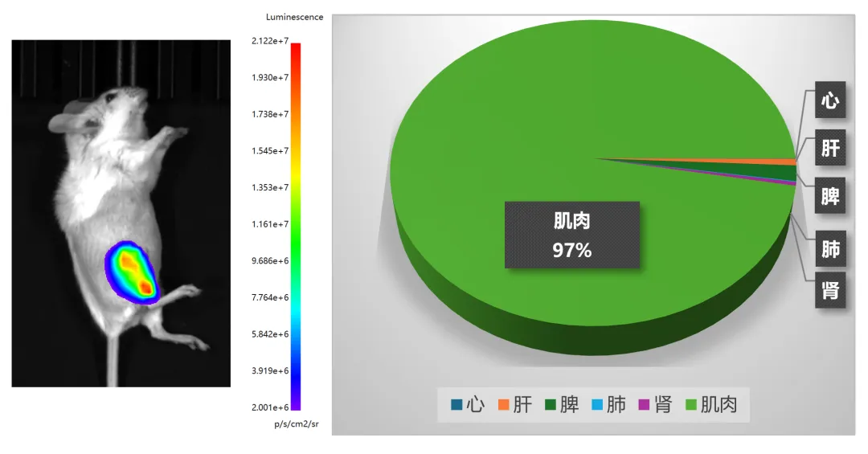Click the orange 肝 legend swatch
The width and height of the screenshot is (868, 454).
point(503,405)
